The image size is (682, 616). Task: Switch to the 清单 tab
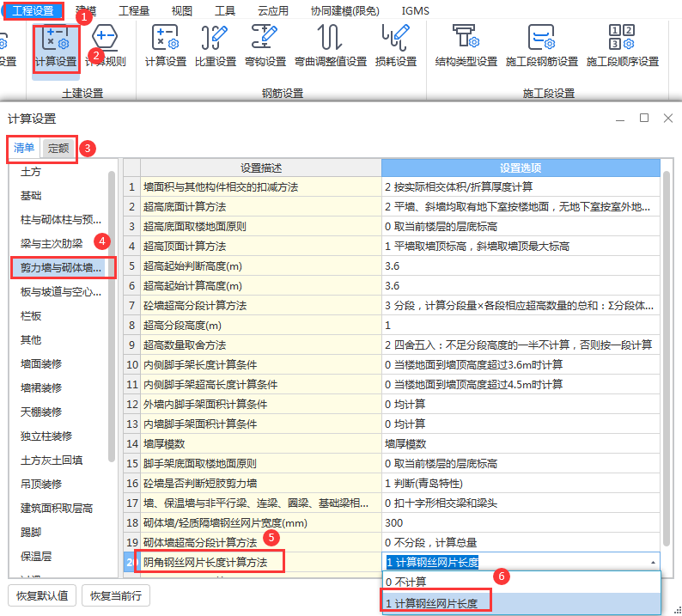pyautogui.click(x=24, y=148)
